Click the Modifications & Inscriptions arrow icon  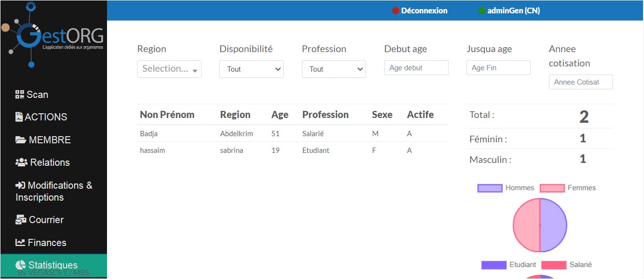point(21,185)
